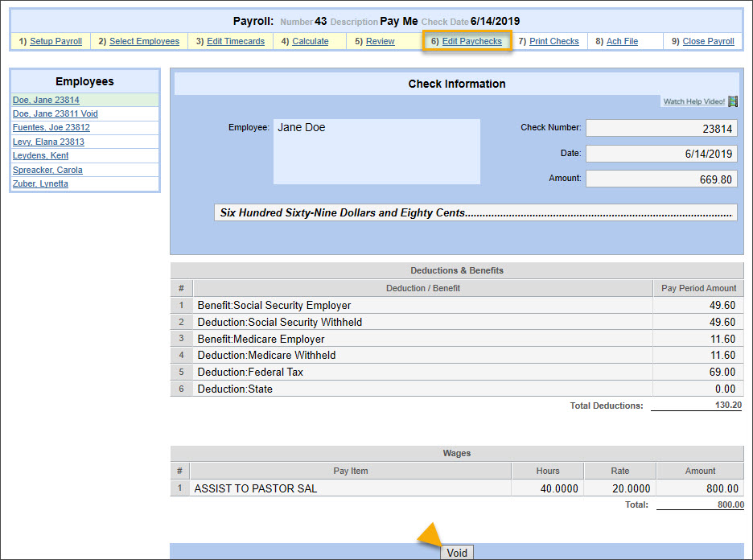
Task: Open paycheck for Spreacker, Carola
Action: (47, 170)
